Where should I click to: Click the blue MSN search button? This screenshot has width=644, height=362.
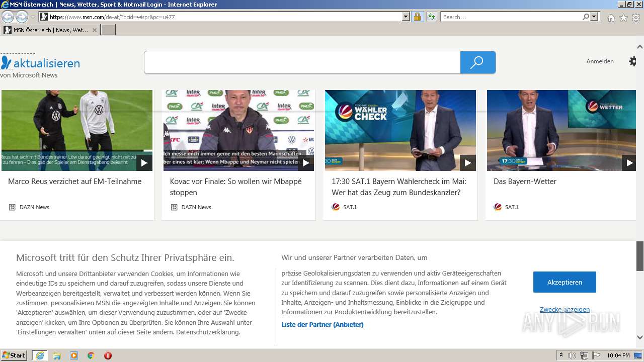478,62
